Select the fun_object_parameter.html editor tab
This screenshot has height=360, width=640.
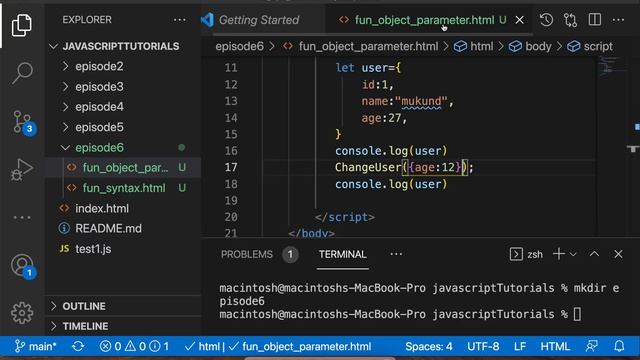(424, 20)
